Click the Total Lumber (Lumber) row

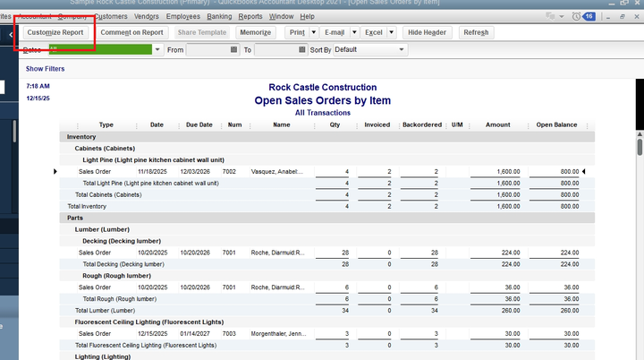point(327,311)
